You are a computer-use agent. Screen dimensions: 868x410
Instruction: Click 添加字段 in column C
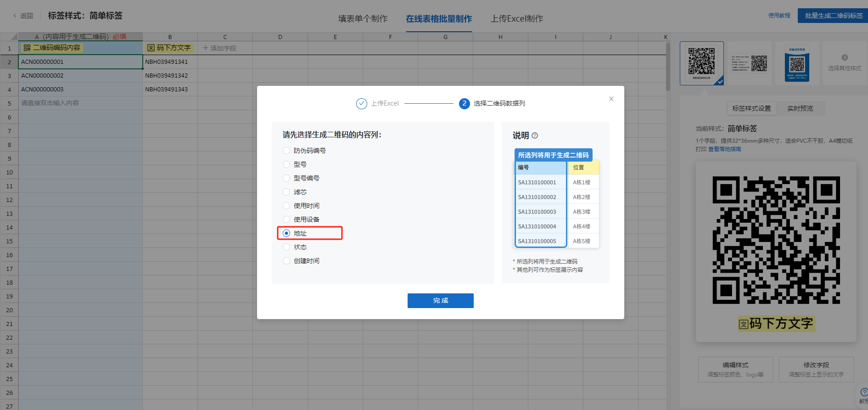[x=220, y=48]
